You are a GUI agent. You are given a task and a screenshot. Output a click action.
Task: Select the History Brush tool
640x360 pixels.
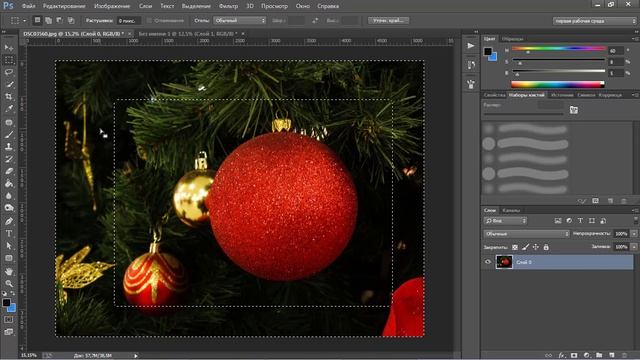click(9, 159)
